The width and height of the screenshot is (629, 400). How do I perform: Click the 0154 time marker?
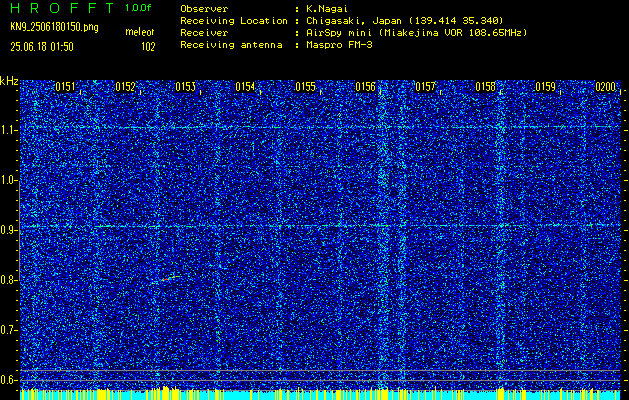click(245, 87)
